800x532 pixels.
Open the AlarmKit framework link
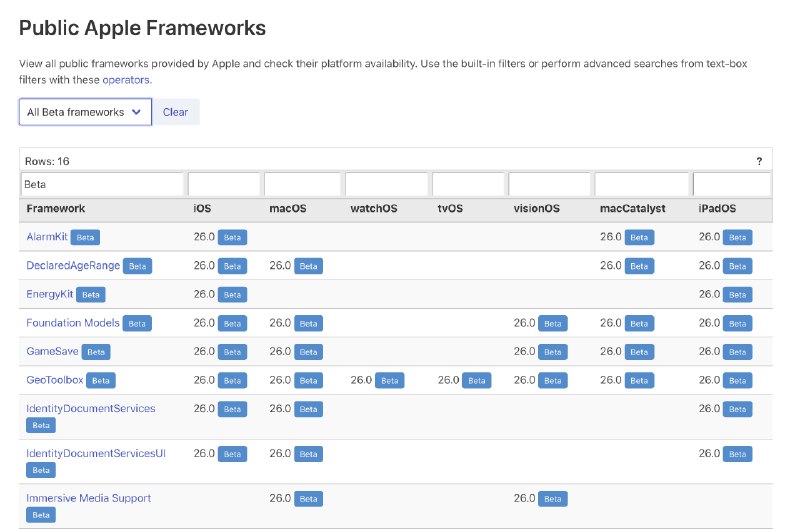pyautogui.click(x=47, y=237)
